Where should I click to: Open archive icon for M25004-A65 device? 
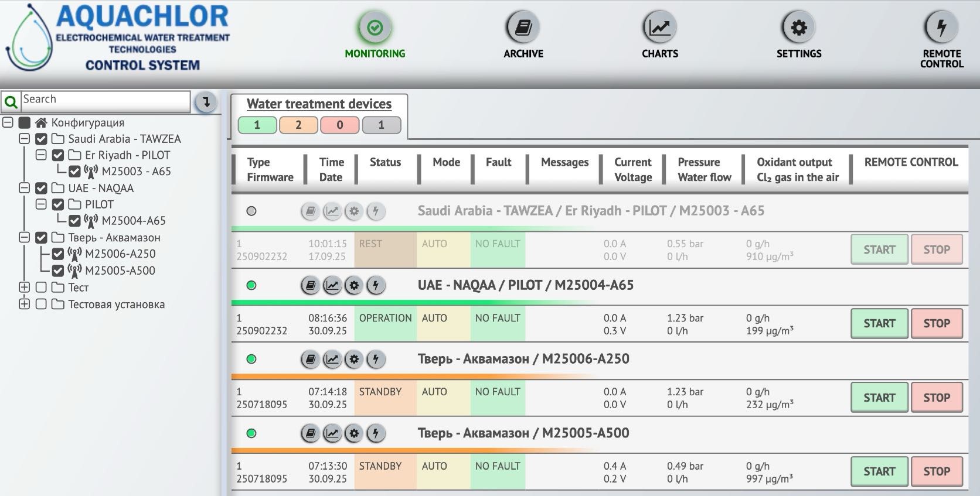click(311, 286)
